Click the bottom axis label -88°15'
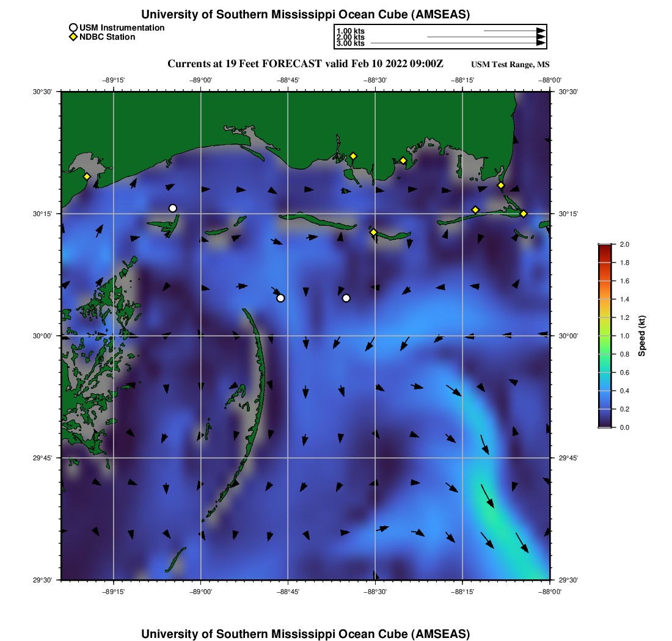 [462, 592]
